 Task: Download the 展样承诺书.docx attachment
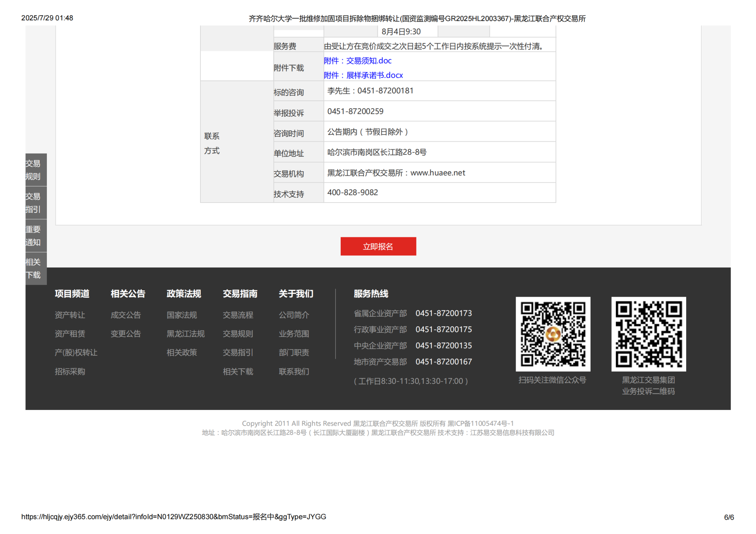click(363, 75)
